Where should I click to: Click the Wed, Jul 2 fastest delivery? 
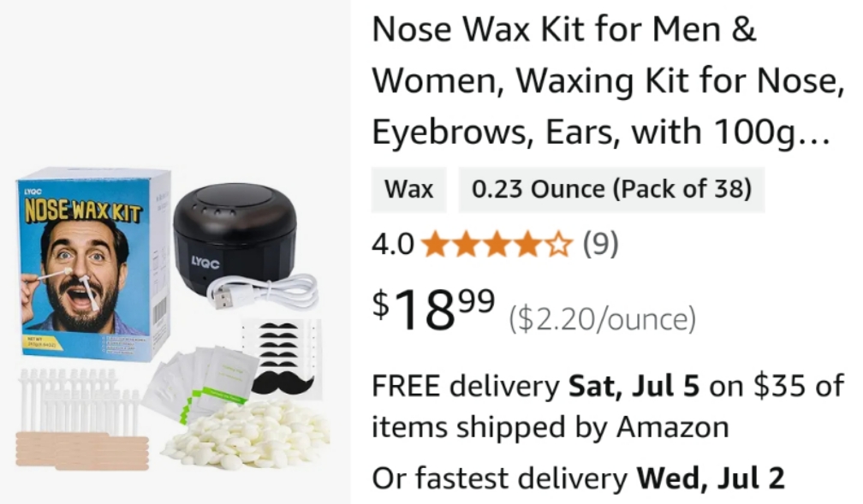(x=711, y=477)
